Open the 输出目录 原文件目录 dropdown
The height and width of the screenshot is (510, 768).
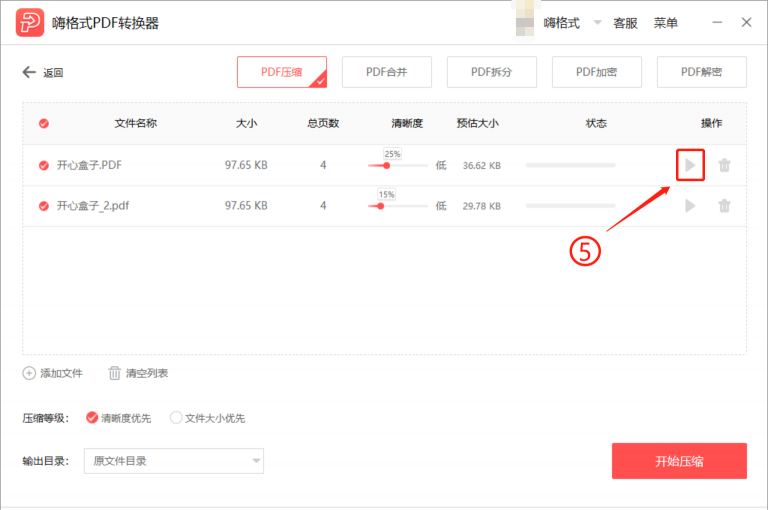click(174, 461)
